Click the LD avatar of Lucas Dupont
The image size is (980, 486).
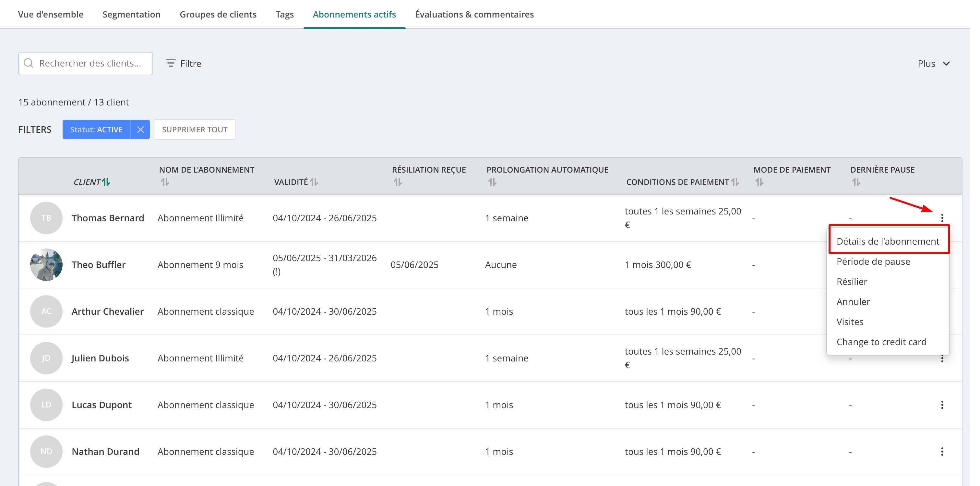coord(46,405)
